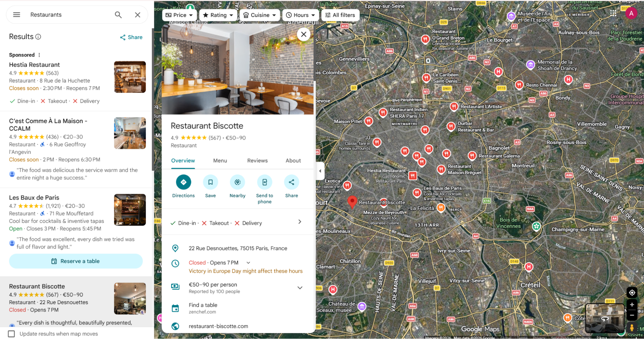Zoom out on the map

pos(632,315)
